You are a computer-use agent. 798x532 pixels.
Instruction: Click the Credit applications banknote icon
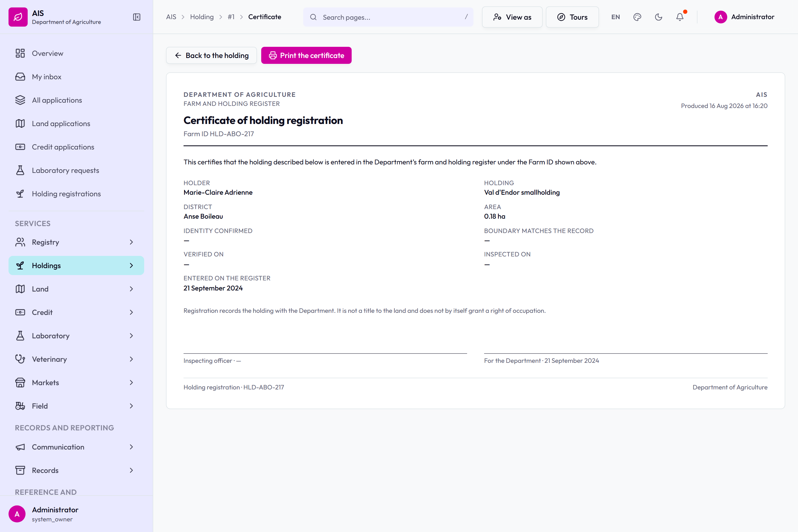tap(20, 147)
